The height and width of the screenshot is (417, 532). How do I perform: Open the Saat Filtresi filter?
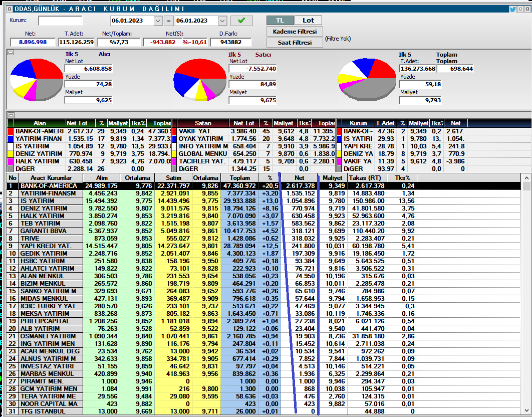point(295,43)
